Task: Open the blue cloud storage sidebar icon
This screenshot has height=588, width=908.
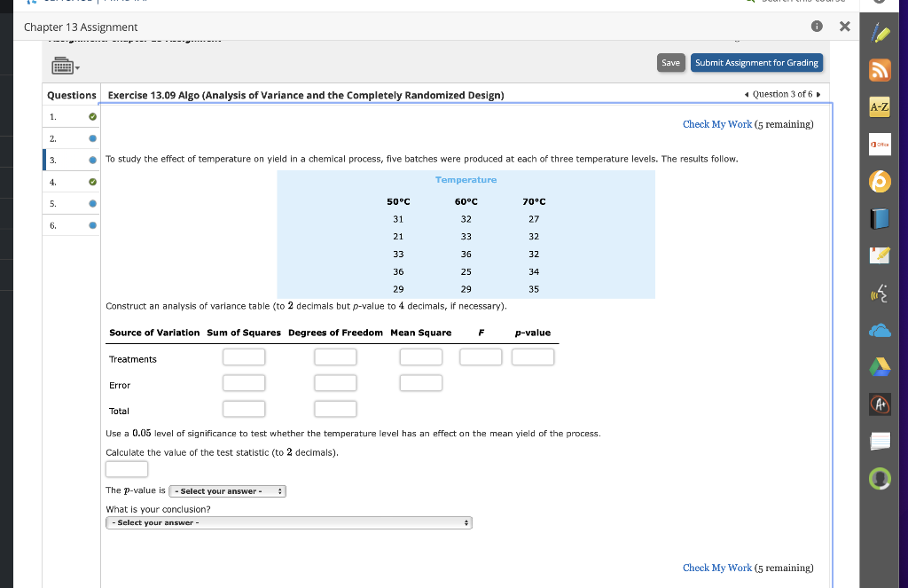Action: pos(880,331)
